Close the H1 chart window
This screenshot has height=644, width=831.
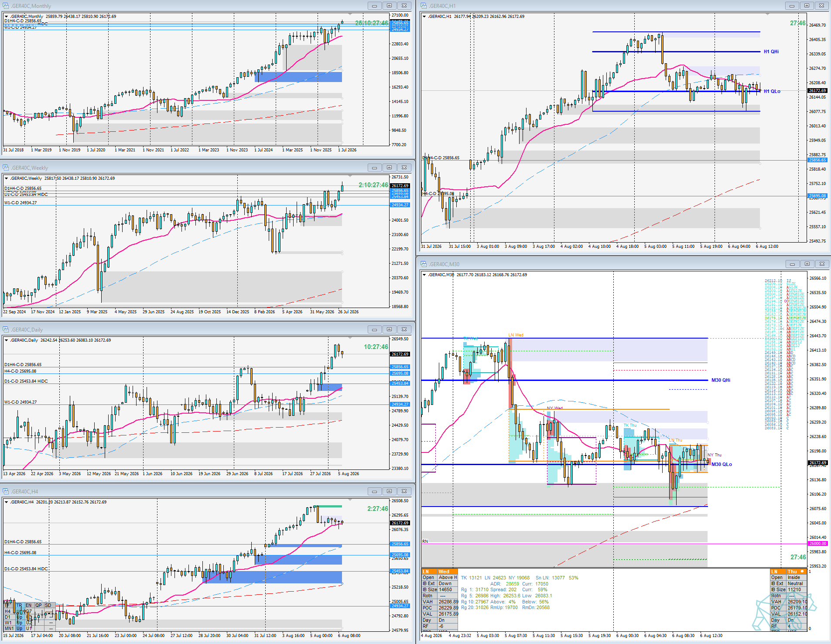[x=822, y=6]
